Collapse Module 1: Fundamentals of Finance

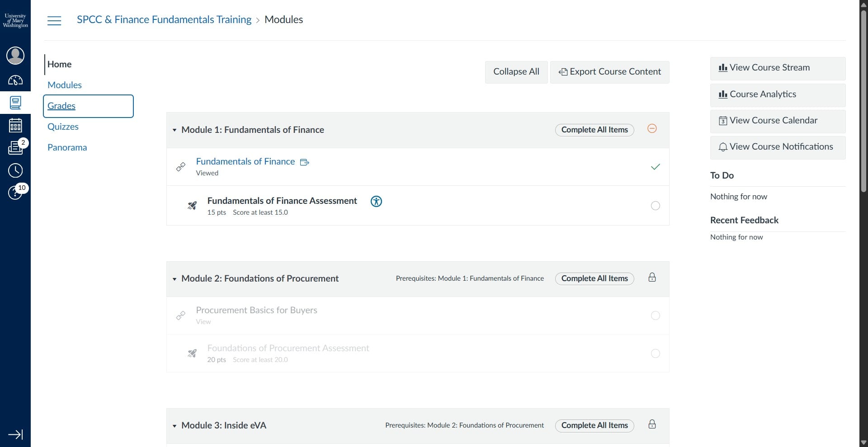(x=175, y=130)
